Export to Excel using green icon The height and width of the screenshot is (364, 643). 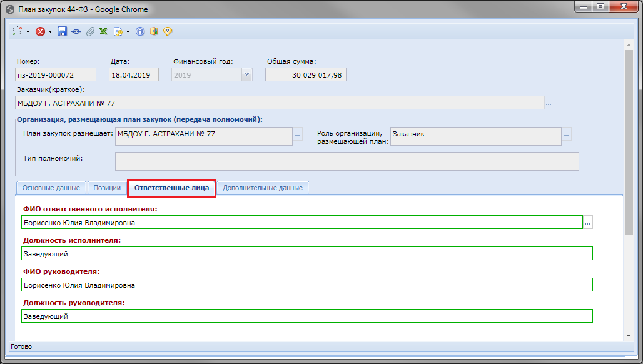point(103,31)
